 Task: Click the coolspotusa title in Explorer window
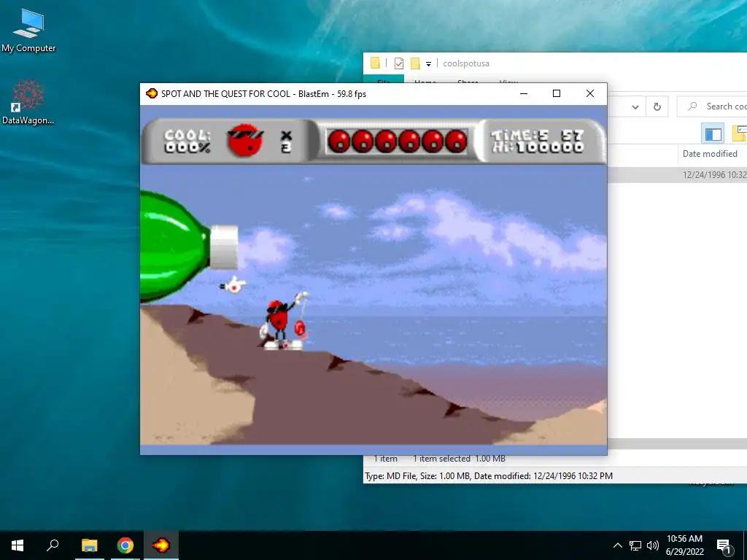pyautogui.click(x=466, y=63)
